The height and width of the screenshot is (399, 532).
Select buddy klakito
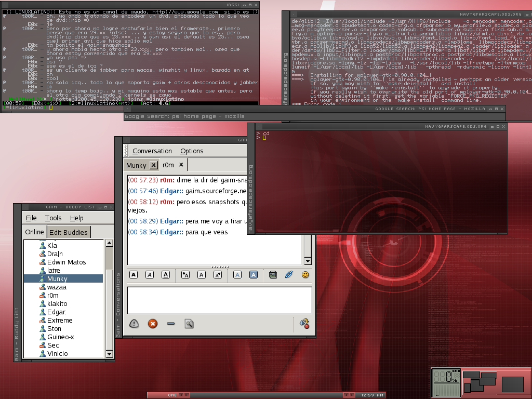(x=63, y=303)
